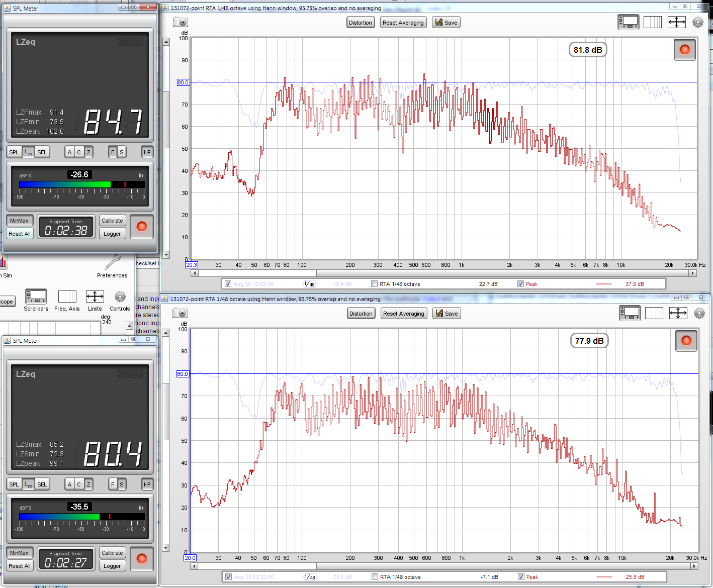Select Slow response S in upper SPL Meter
713x588 pixels.
coord(122,152)
